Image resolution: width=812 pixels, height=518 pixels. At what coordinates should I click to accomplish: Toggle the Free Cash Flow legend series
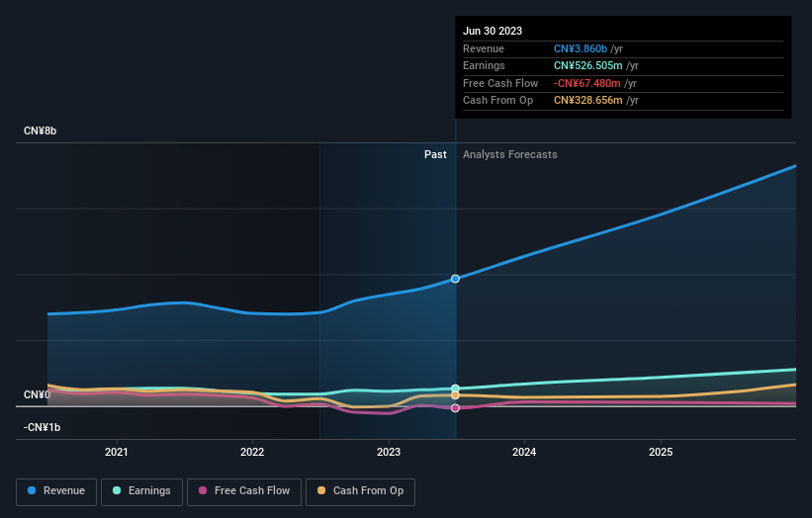(x=244, y=491)
